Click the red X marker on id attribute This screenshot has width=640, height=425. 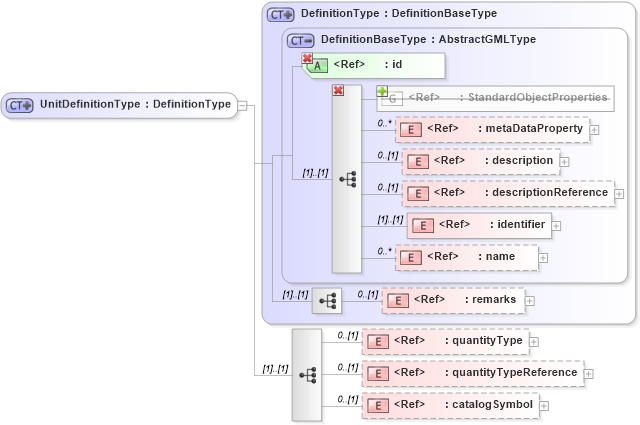click(x=307, y=58)
